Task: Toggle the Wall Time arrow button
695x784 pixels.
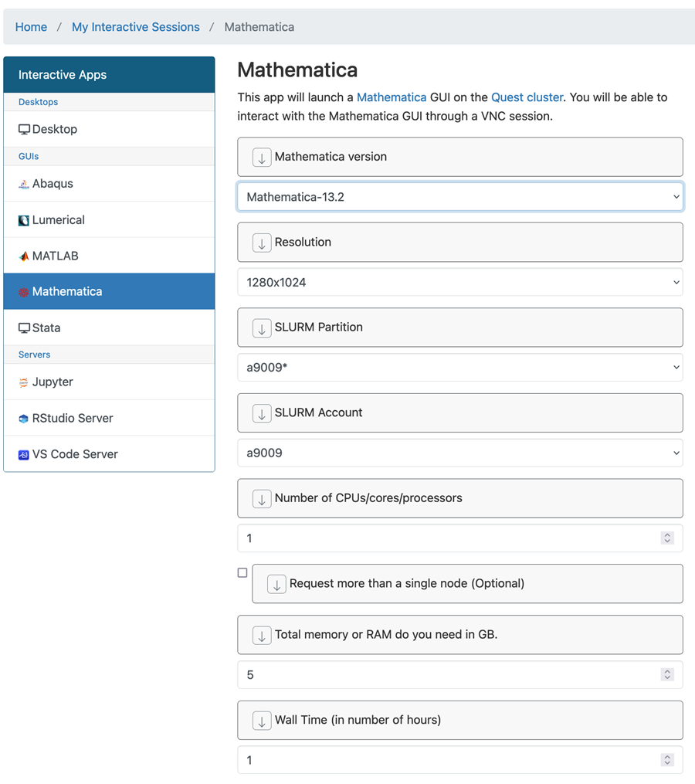Action: pos(262,721)
